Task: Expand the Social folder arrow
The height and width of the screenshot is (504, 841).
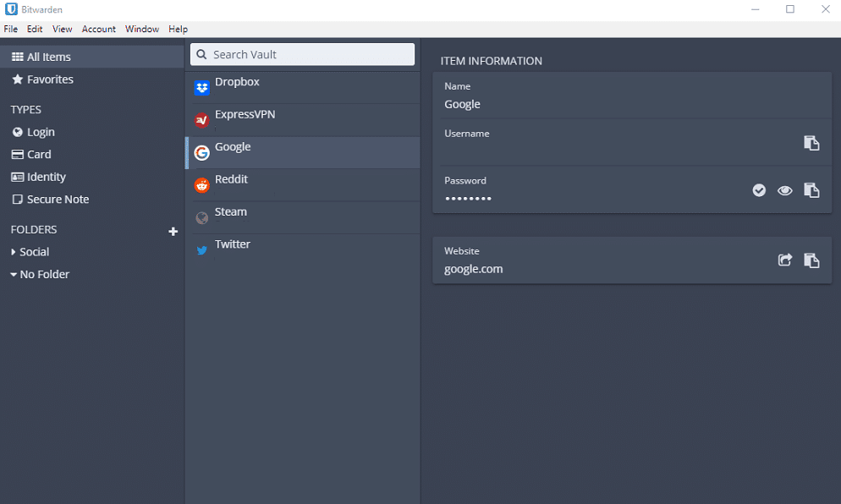Action: 14,252
